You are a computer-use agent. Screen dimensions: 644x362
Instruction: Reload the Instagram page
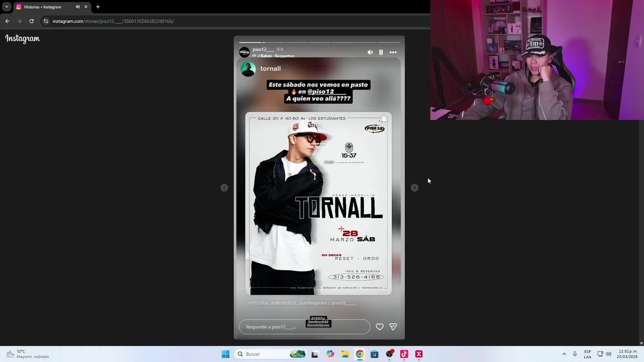31,21
